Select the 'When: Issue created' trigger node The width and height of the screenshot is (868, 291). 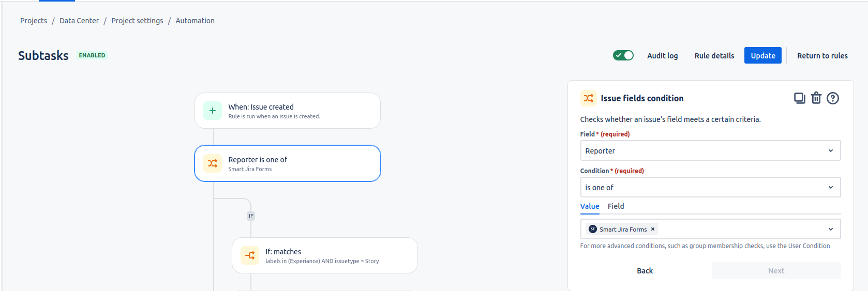point(287,111)
